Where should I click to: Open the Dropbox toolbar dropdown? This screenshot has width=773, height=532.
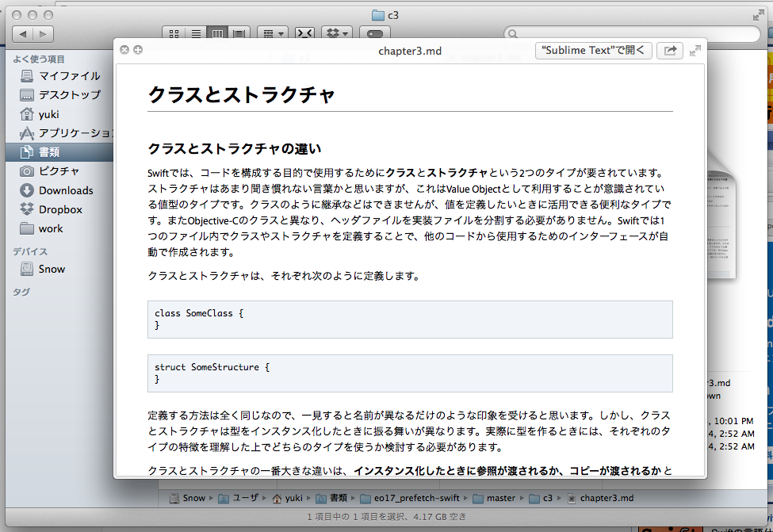point(339,34)
